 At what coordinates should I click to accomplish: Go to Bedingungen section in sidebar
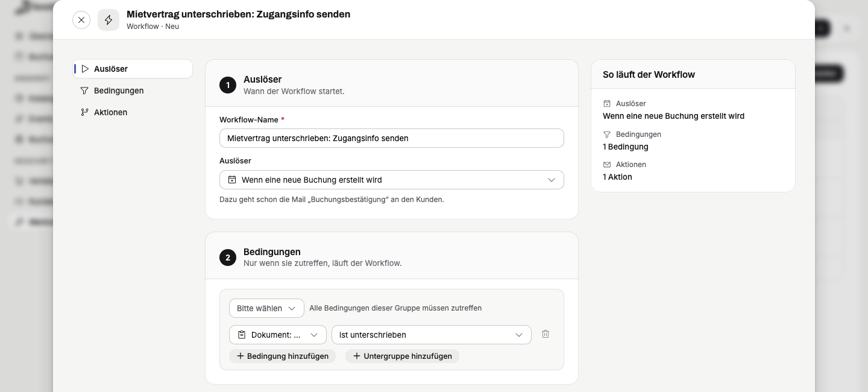[x=133, y=90]
